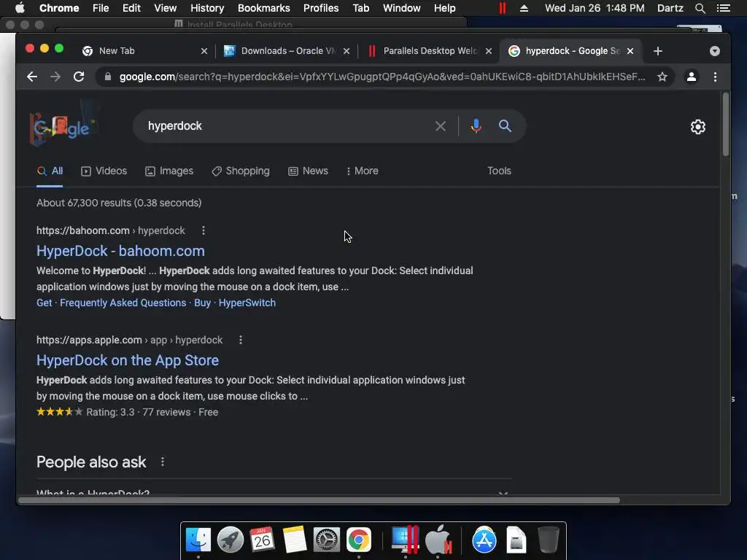Select the Shopping search filter
747x560 pixels.
[241, 171]
